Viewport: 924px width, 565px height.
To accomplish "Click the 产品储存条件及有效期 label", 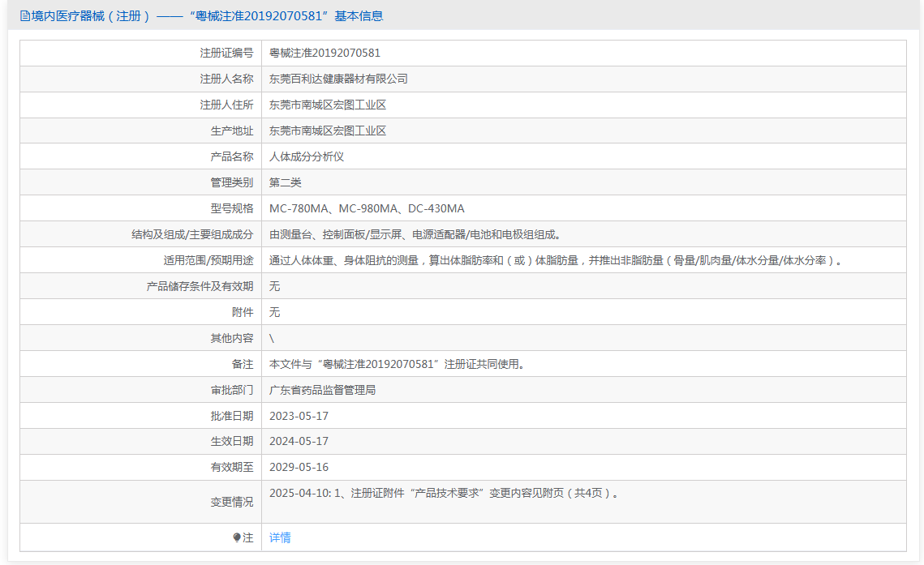I will coord(200,286).
